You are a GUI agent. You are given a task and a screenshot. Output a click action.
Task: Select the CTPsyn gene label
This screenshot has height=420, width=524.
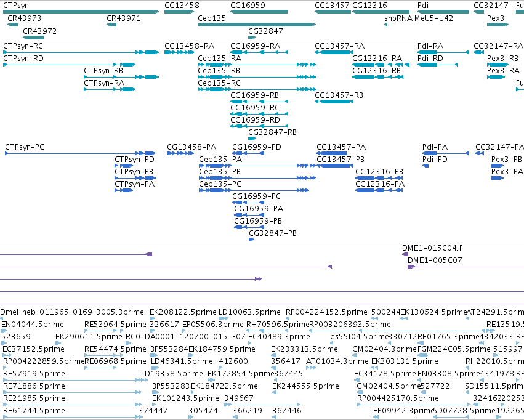16,6
